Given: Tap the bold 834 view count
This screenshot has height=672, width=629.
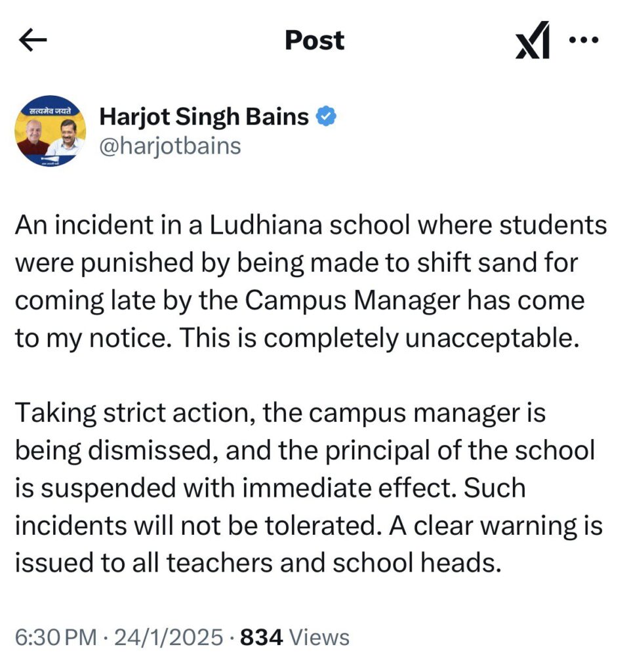Looking at the screenshot, I should click(x=262, y=637).
